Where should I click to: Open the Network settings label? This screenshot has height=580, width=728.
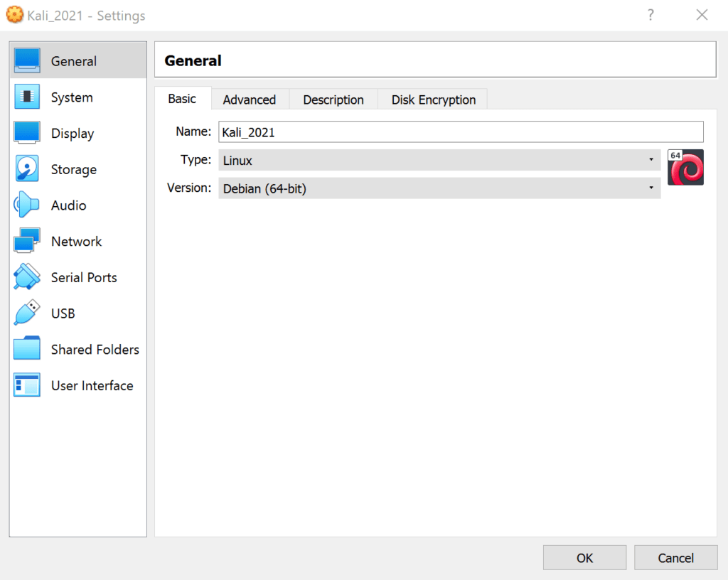pos(76,241)
